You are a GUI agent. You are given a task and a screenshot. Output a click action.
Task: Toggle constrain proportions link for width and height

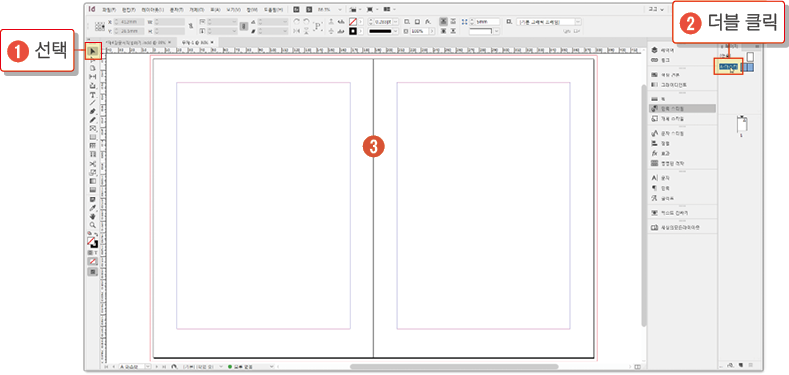tap(191, 26)
